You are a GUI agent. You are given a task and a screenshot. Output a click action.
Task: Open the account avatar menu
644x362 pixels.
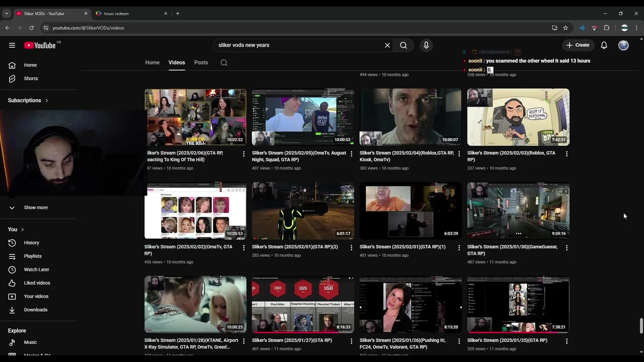[x=623, y=45]
